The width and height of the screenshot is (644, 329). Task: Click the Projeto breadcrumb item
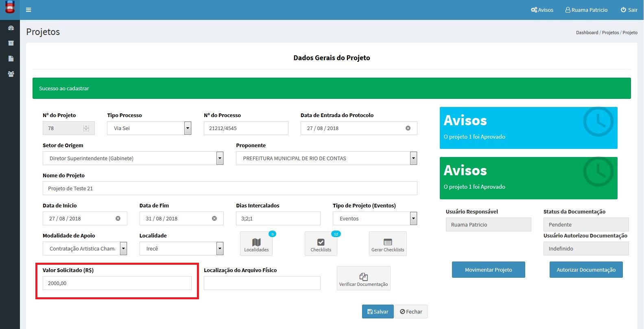(x=630, y=33)
